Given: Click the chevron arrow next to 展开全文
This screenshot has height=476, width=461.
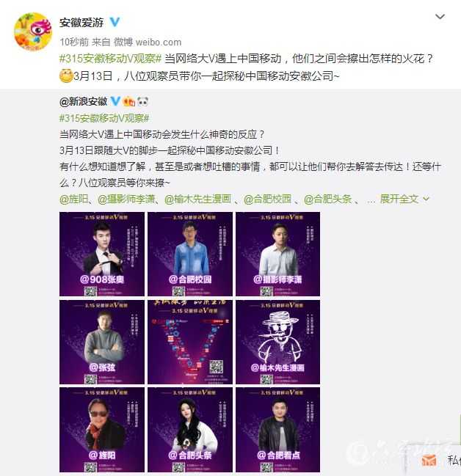Looking at the screenshot, I should (x=426, y=199).
